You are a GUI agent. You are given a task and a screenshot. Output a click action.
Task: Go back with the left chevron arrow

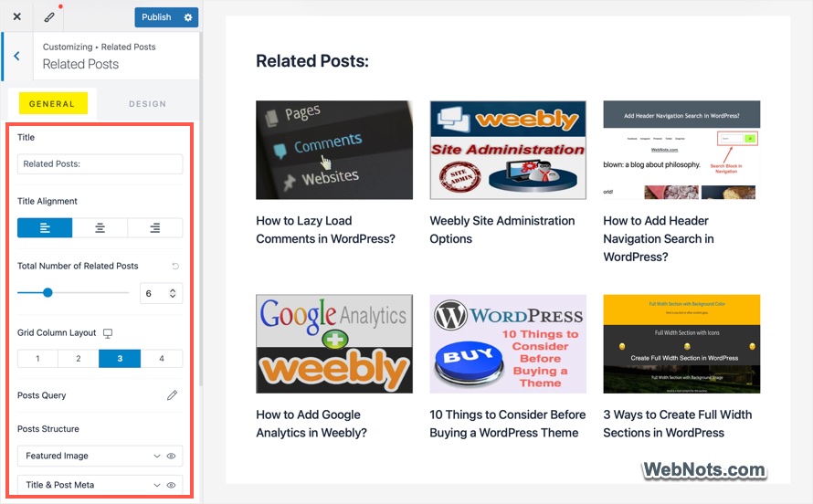tap(16, 56)
